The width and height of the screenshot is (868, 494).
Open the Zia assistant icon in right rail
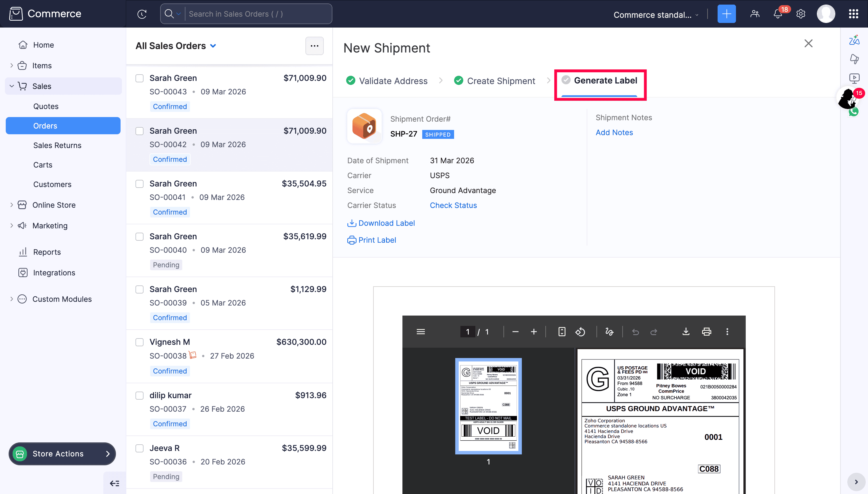tap(854, 40)
